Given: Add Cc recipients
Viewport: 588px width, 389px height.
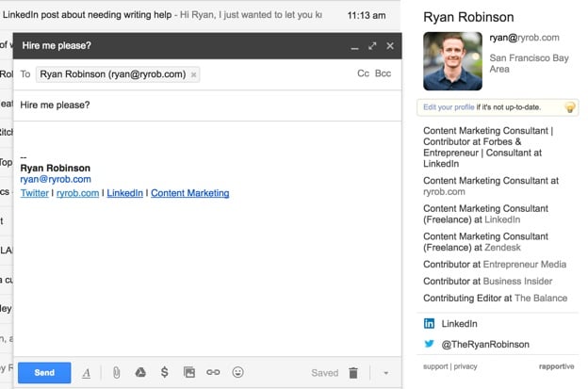Looking at the screenshot, I should [x=363, y=73].
